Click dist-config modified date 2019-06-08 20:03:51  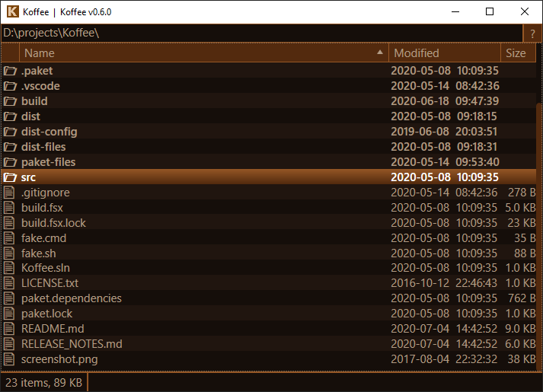(x=444, y=132)
